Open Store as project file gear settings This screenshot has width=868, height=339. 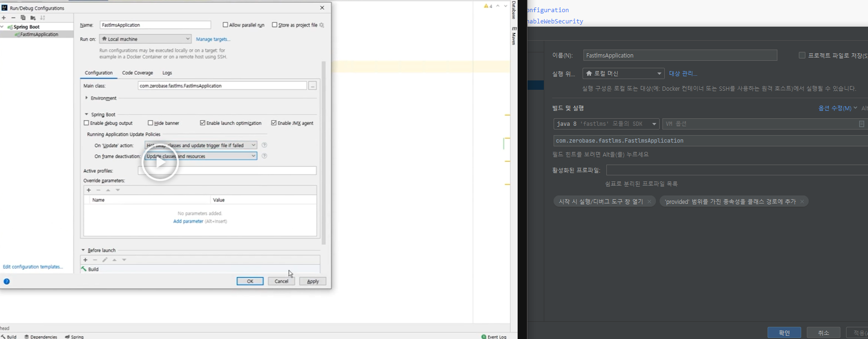(x=321, y=25)
